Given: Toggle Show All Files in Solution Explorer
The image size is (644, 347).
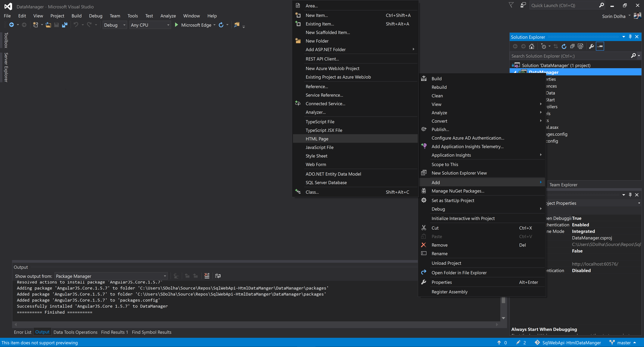Looking at the screenshot, I should pos(580,46).
